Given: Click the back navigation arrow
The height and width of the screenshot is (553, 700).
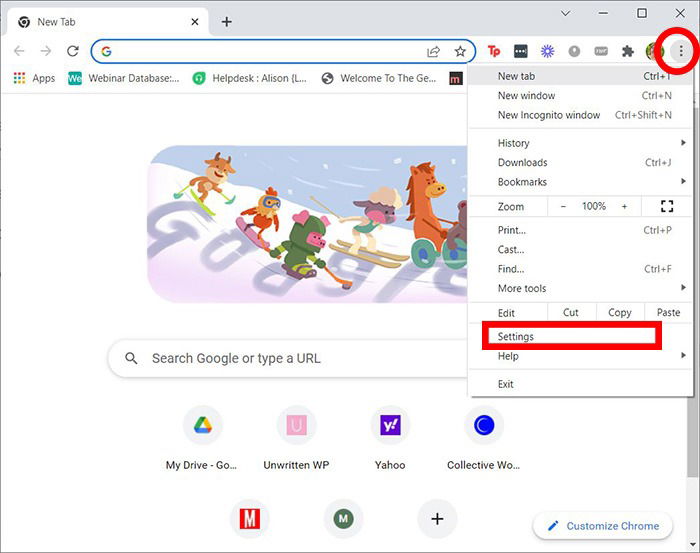Looking at the screenshot, I should point(19,51).
